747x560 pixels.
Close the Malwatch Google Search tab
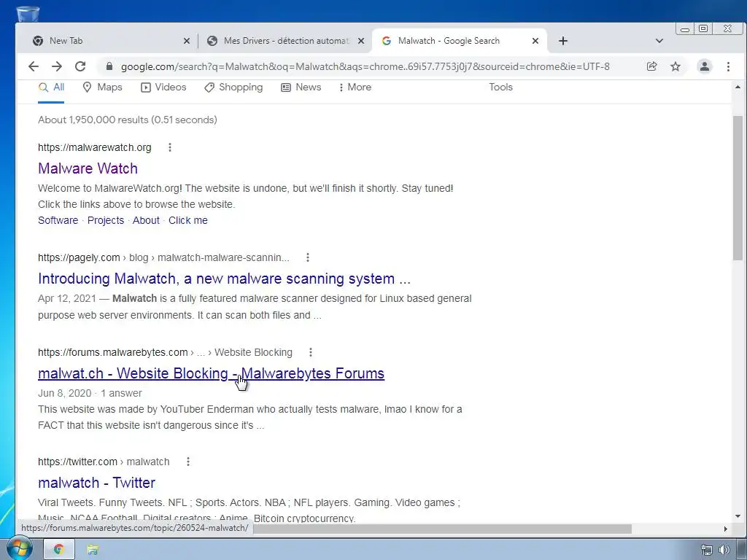click(535, 41)
